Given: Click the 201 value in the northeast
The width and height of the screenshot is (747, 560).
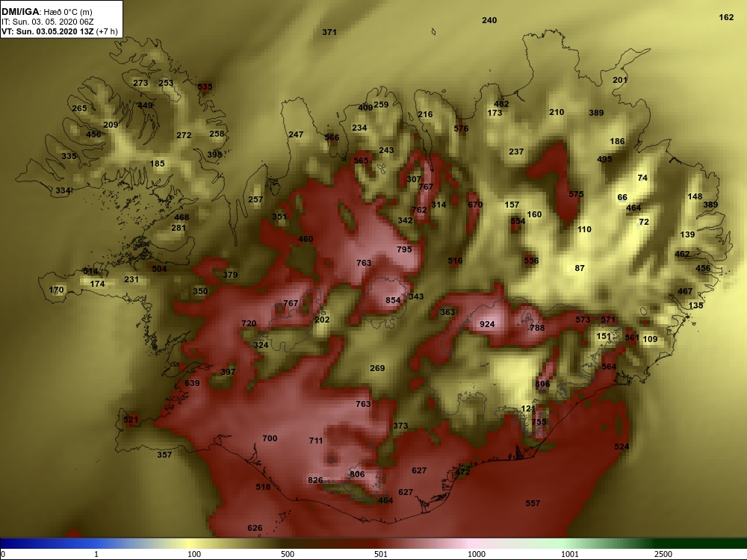Looking at the screenshot, I should pos(620,80).
